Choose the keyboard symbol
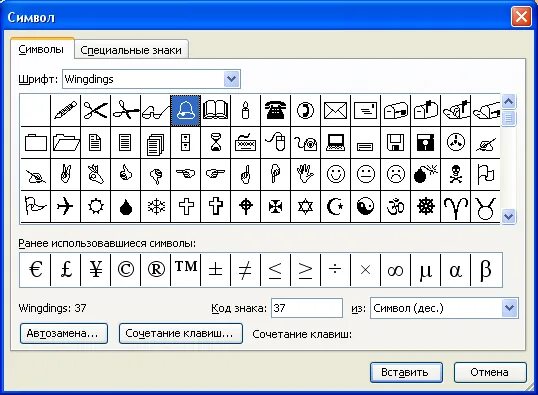 pos(245,142)
